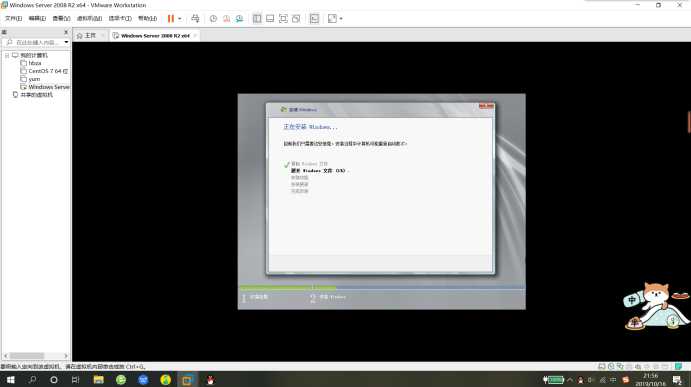Viewport: 691px width, 387px height.
Task: Click VMware Workstation taskbar icon
Action: tap(187, 380)
